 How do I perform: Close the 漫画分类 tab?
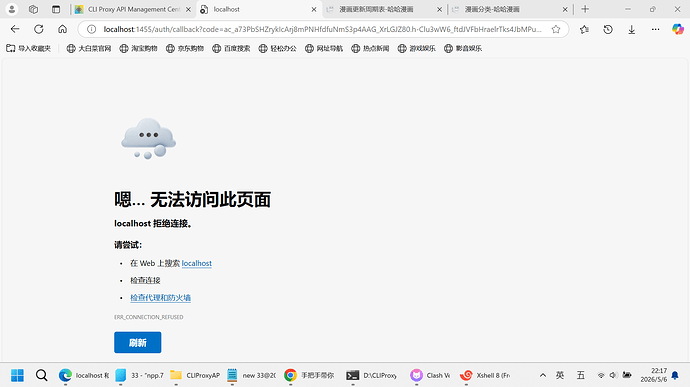tap(565, 9)
